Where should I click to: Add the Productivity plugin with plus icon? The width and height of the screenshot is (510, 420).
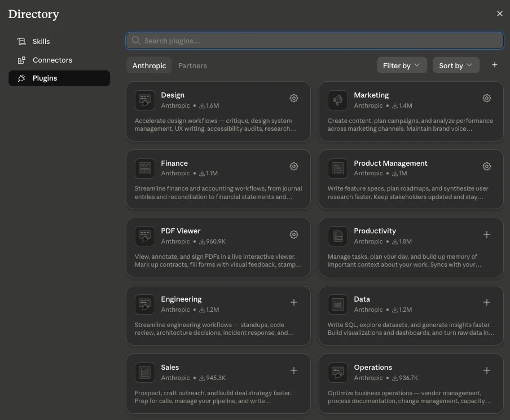486,235
